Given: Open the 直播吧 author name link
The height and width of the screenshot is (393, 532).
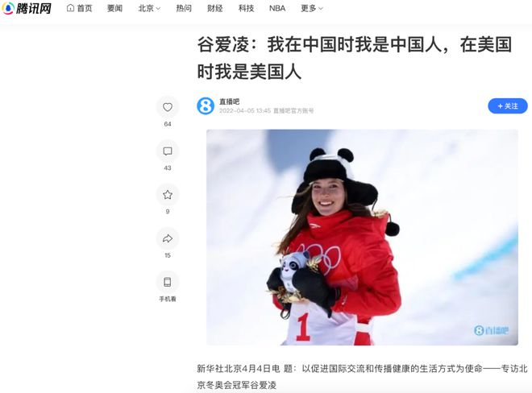Looking at the screenshot, I should click(230, 101).
